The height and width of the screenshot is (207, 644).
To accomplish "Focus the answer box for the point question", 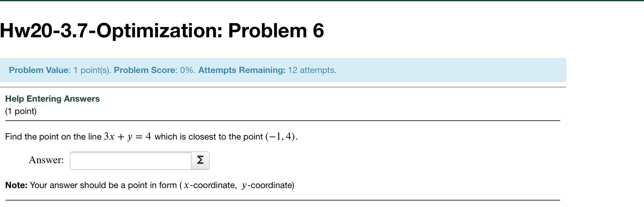I will pos(130,160).
